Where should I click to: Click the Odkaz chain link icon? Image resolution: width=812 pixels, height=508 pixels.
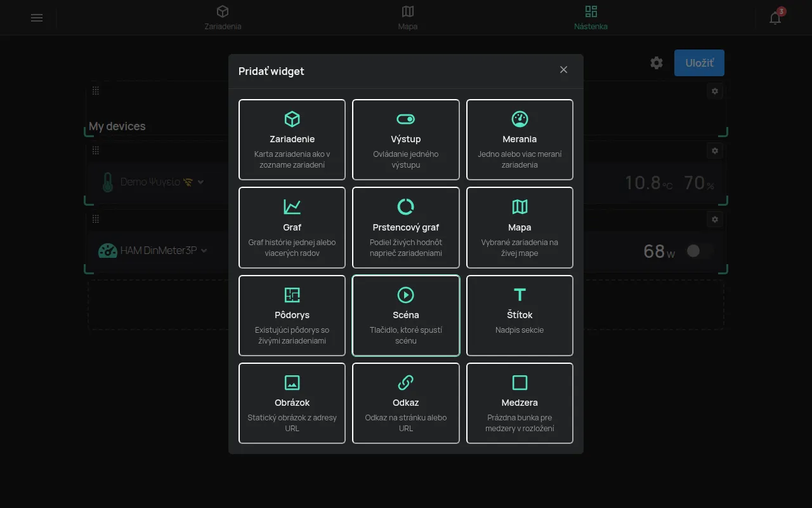(x=406, y=382)
